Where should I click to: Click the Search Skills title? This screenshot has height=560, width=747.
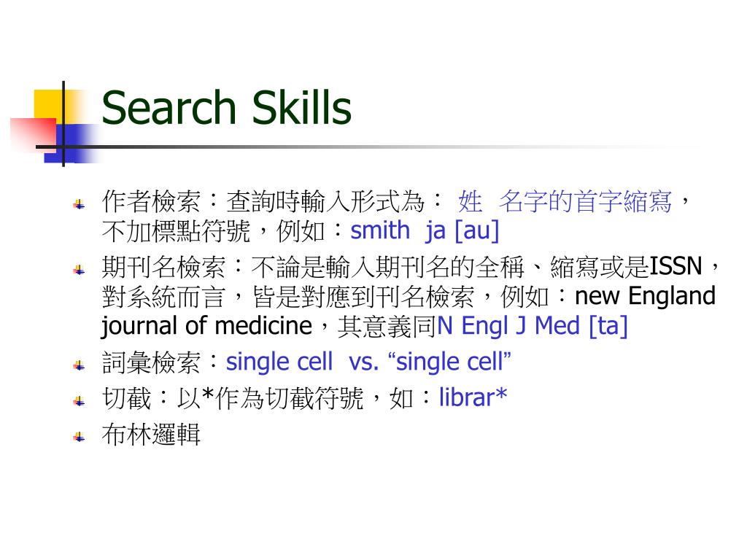click(227, 108)
